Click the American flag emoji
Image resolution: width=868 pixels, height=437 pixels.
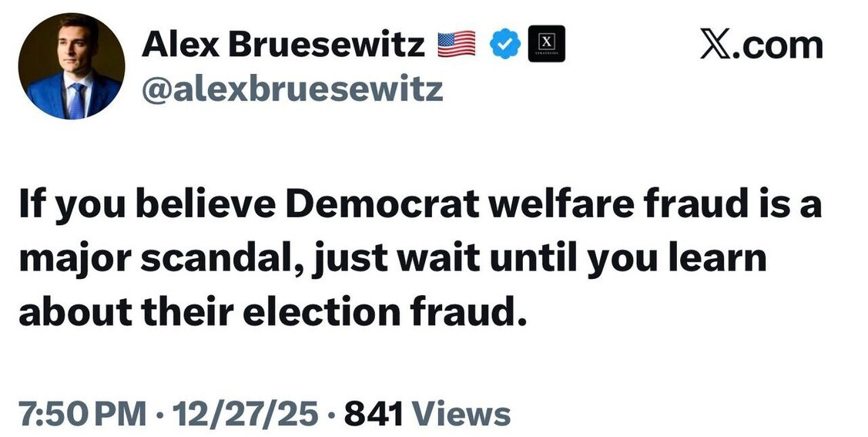click(x=456, y=45)
